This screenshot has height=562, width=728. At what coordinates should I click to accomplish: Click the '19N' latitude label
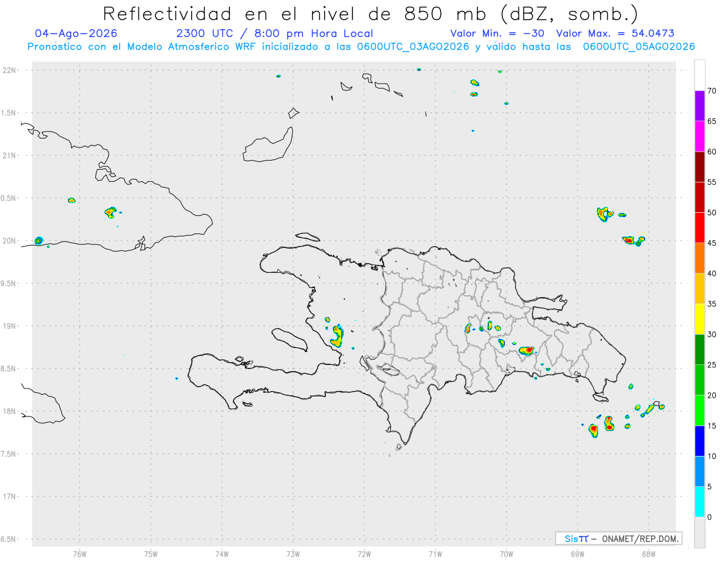(x=9, y=326)
